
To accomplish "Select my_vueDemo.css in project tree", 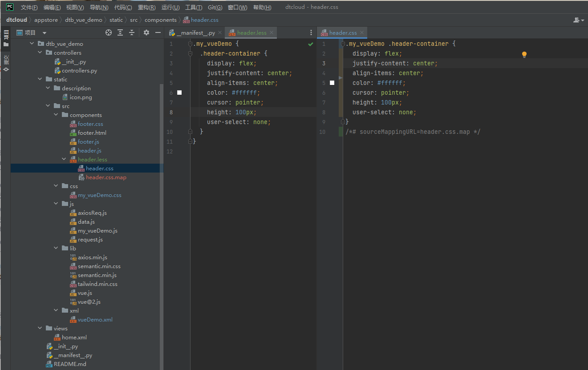I will pos(99,195).
